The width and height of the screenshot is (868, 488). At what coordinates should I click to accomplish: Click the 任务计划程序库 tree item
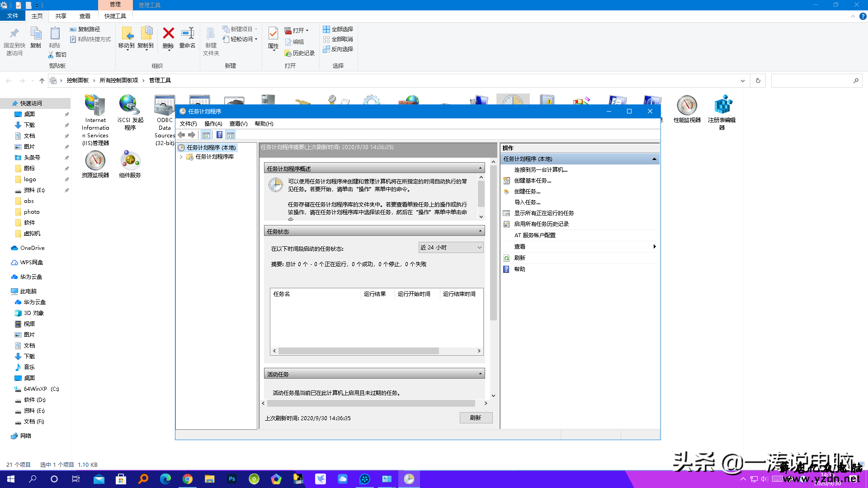pos(215,156)
